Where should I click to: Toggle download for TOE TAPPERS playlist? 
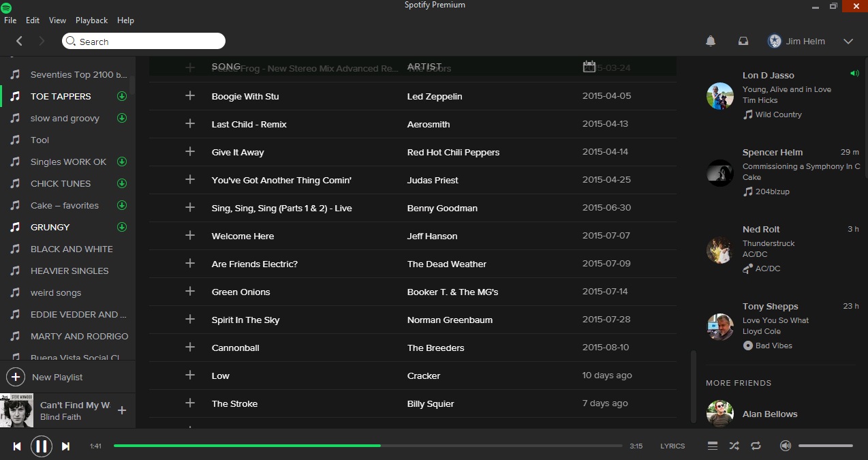click(122, 96)
